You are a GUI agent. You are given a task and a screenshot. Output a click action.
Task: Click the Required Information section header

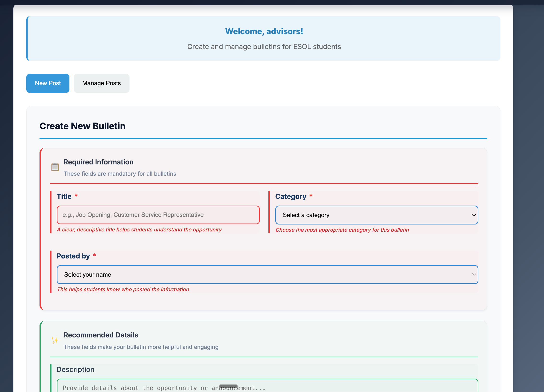point(98,162)
